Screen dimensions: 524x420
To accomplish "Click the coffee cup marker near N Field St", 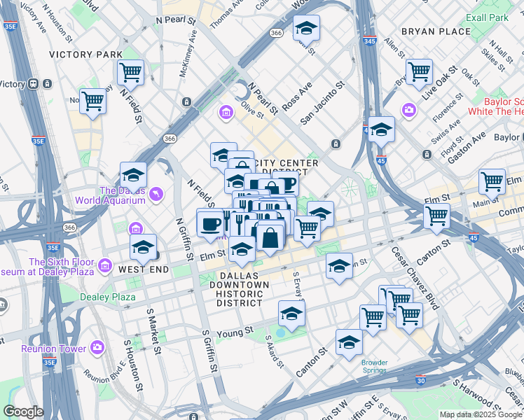I will [210, 225].
